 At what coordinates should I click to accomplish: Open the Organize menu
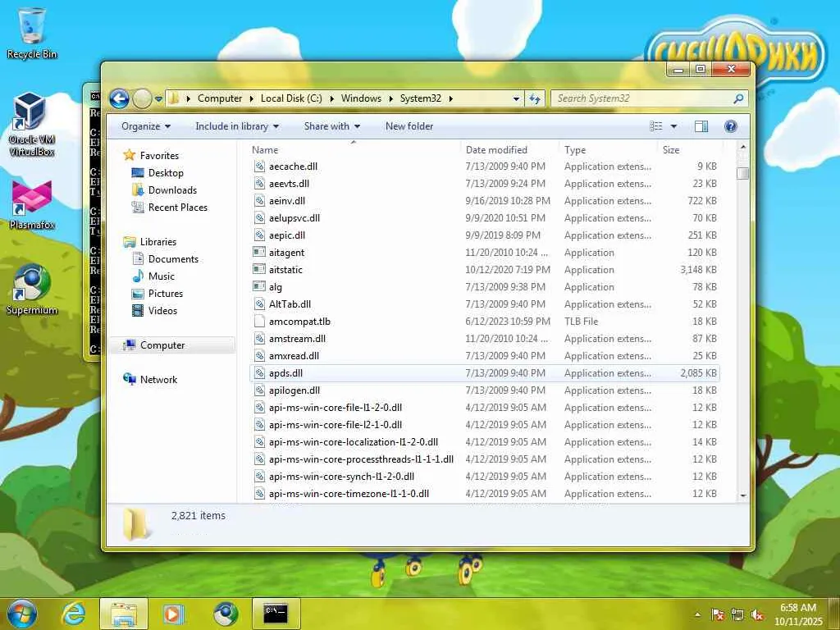[x=146, y=126]
